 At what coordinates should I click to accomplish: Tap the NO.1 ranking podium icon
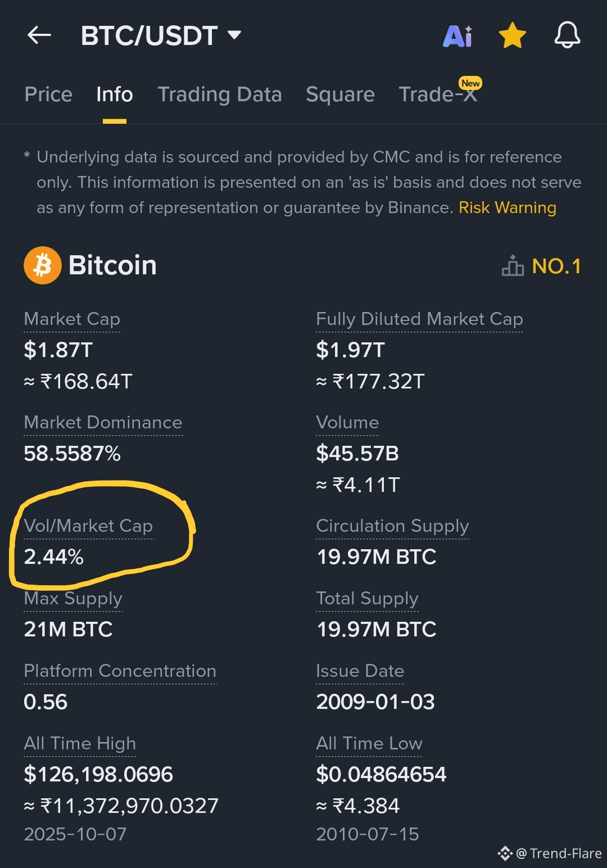(513, 266)
